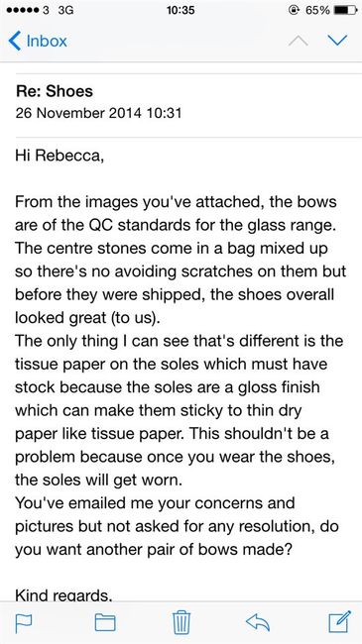Reply using the curved arrow icon
Viewport: 362px width, 644px height.
(x=258, y=622)
